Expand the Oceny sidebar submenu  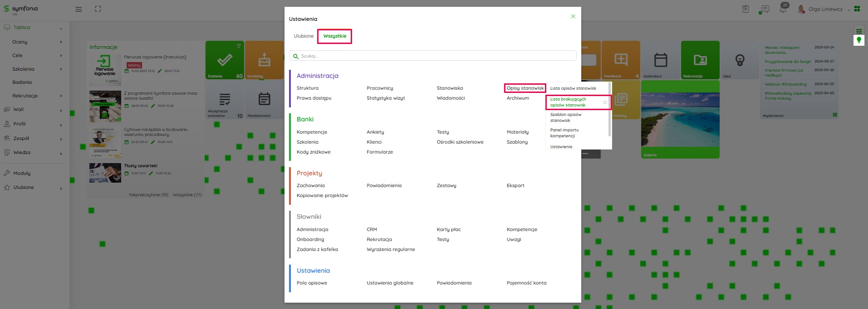pyautogui.click(x=61, y=42)
